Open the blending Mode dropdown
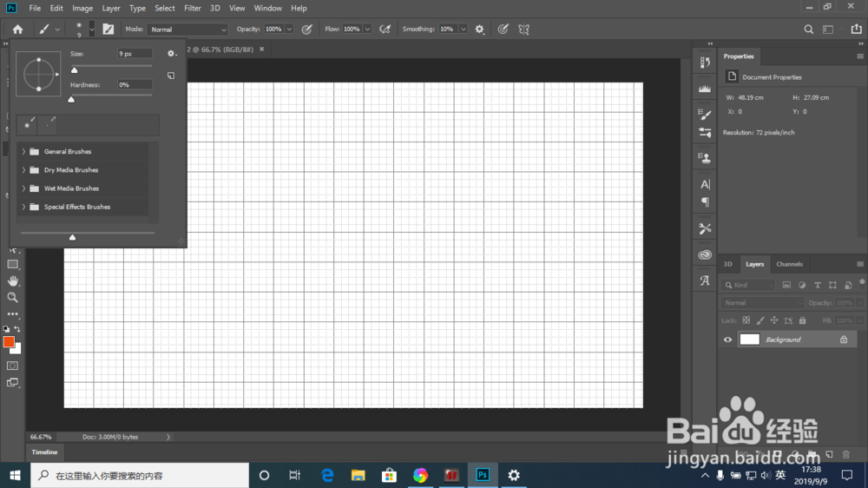The image size is (868, 488). (x=187, y=30)
